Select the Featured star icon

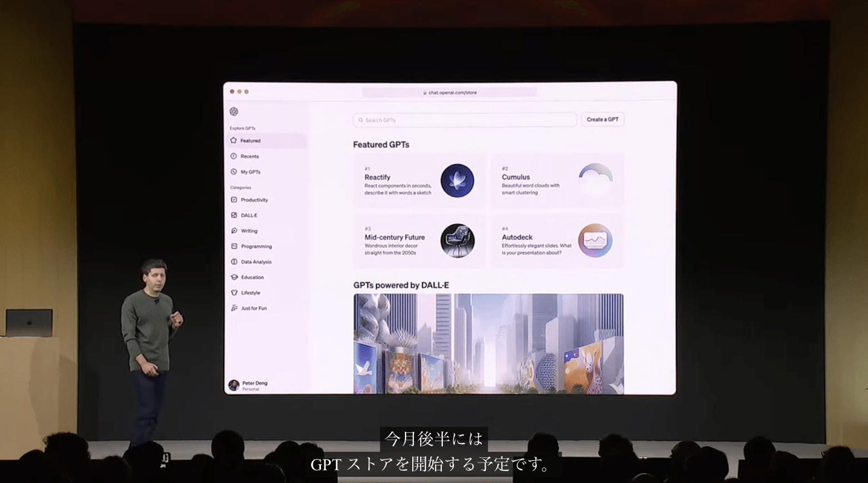pos(234,141)
